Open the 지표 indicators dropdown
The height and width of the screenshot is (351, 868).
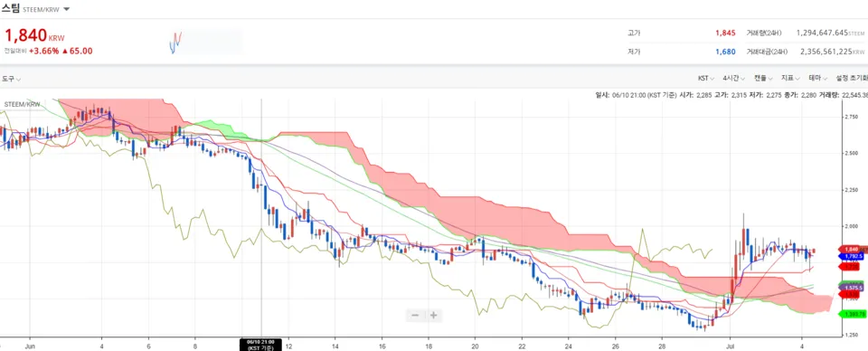tap(790, 78)
